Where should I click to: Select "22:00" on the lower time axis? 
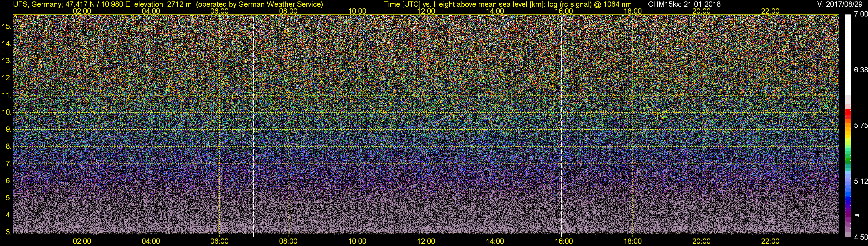pos(770,241)
